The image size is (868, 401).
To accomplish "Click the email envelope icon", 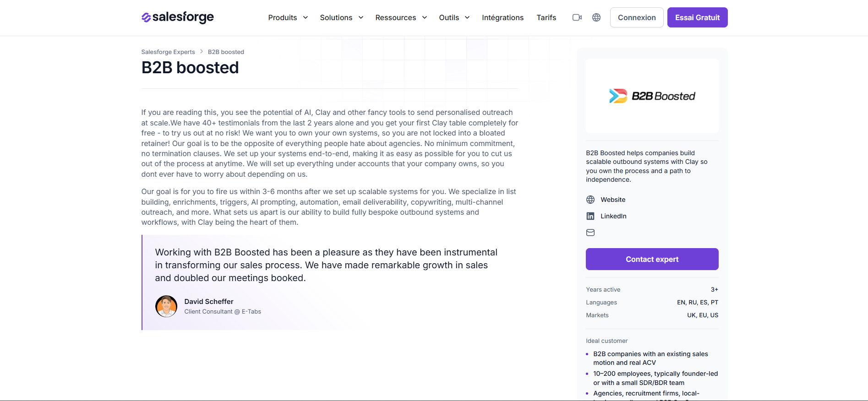I will click(x=590, y=233).
